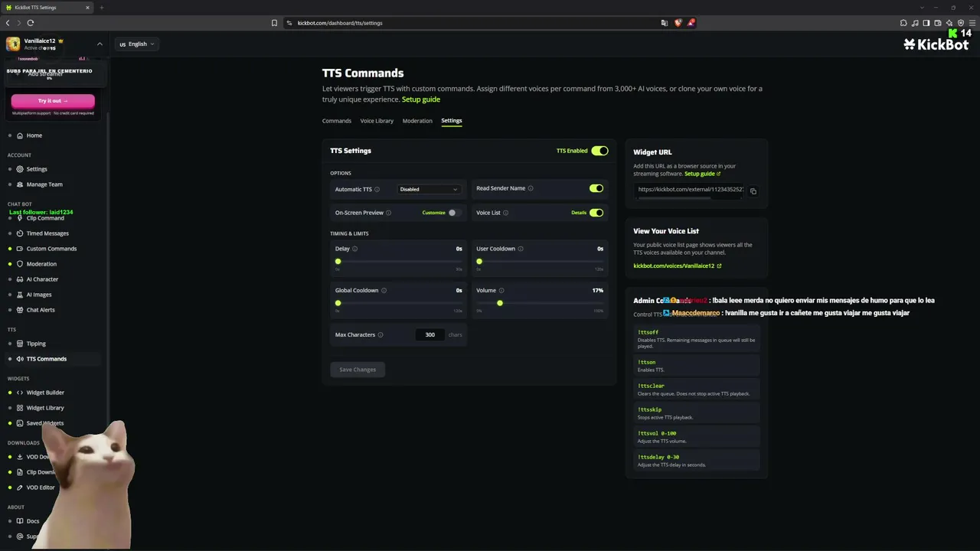This screenshot has height=551, width=980.
Task: Select the Settings tab in TTS Commands
Action: pos(452,121)
